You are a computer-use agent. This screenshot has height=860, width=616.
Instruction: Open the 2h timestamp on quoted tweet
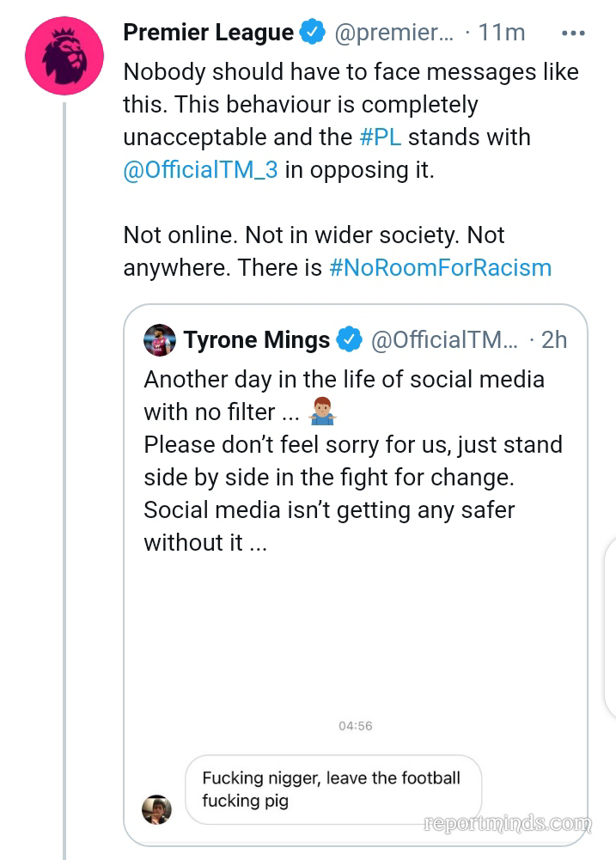(554, 340)
